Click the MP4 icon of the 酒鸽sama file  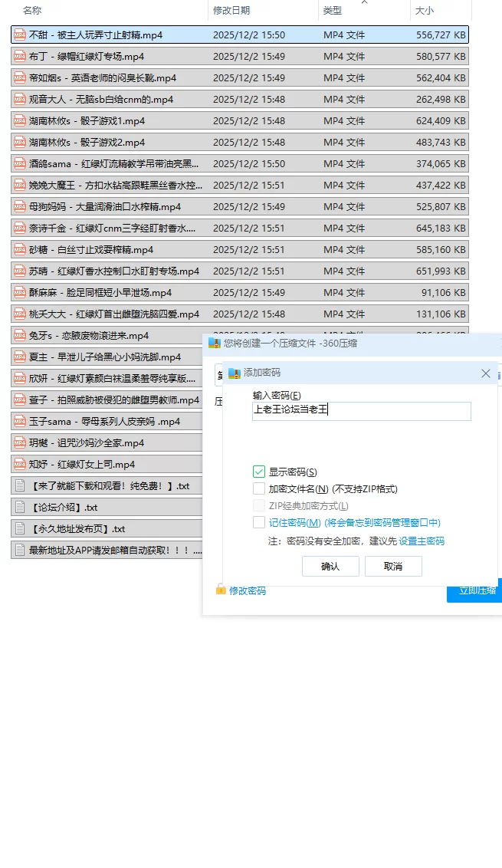(x=20, y=164)
